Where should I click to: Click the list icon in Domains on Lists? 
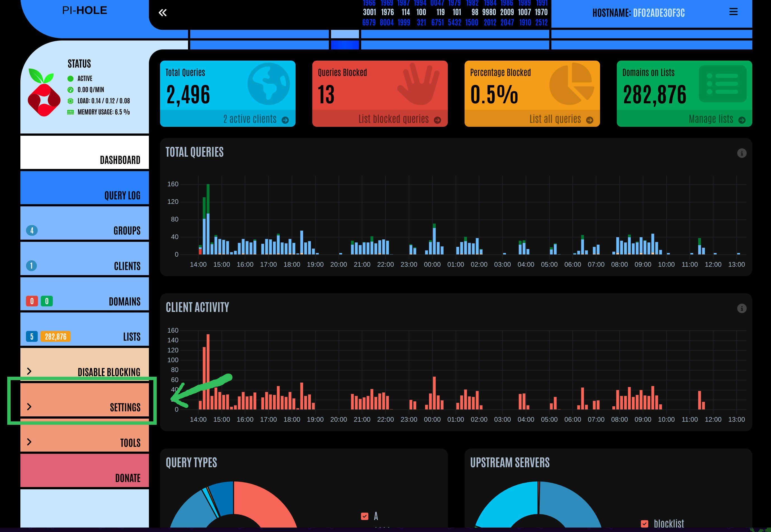click(722, 84)
